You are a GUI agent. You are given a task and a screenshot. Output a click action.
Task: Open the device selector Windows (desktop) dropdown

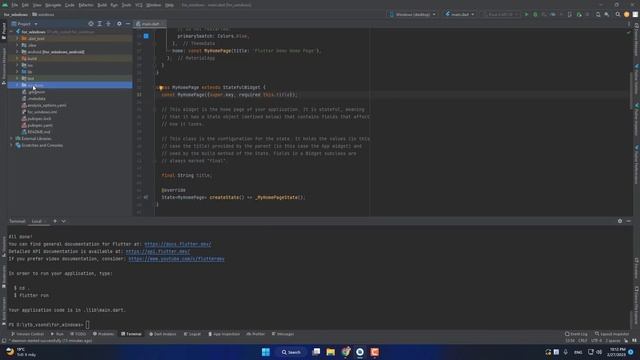coord(412,14)
